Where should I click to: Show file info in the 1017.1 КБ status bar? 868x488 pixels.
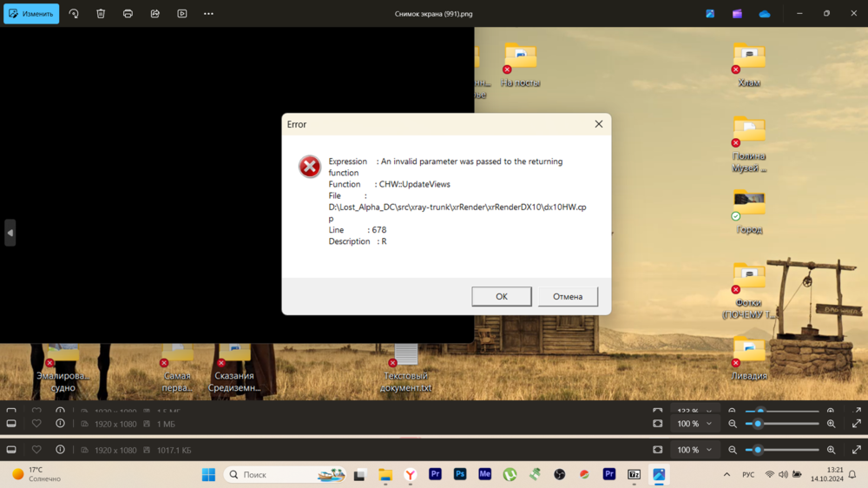tap(60, 450)
